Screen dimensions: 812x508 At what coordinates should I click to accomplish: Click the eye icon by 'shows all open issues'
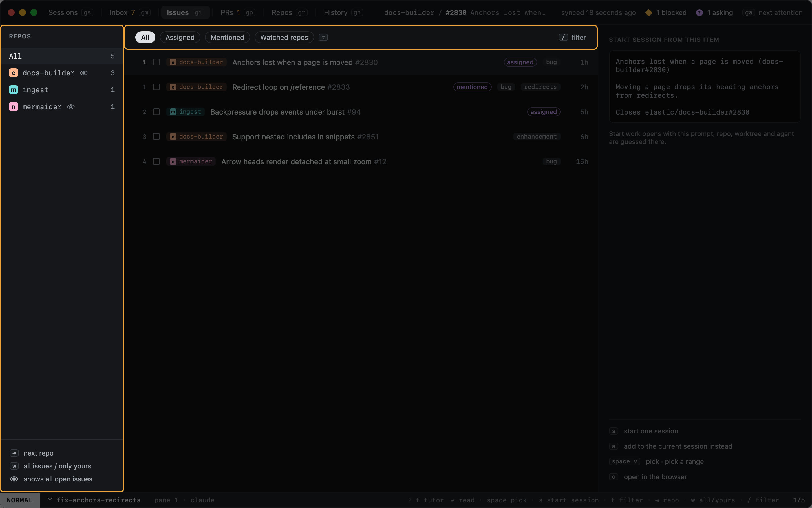(x=14, y=479)
